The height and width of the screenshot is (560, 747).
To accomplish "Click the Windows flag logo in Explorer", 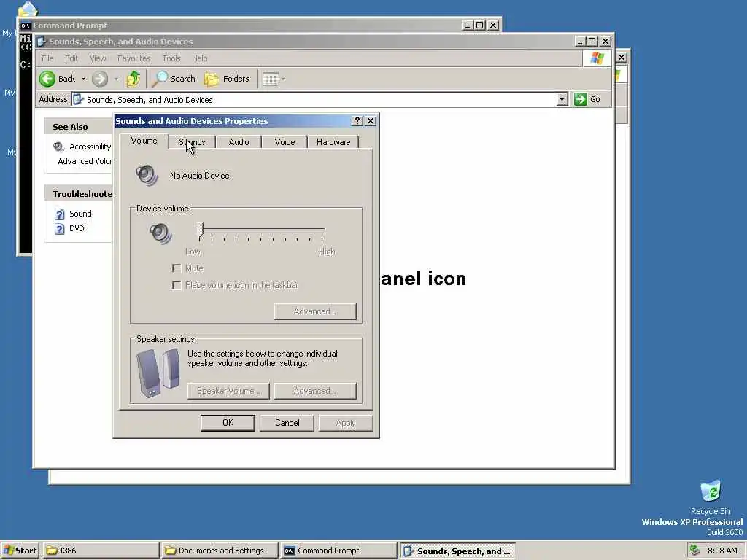I will (x=597, y=58).
